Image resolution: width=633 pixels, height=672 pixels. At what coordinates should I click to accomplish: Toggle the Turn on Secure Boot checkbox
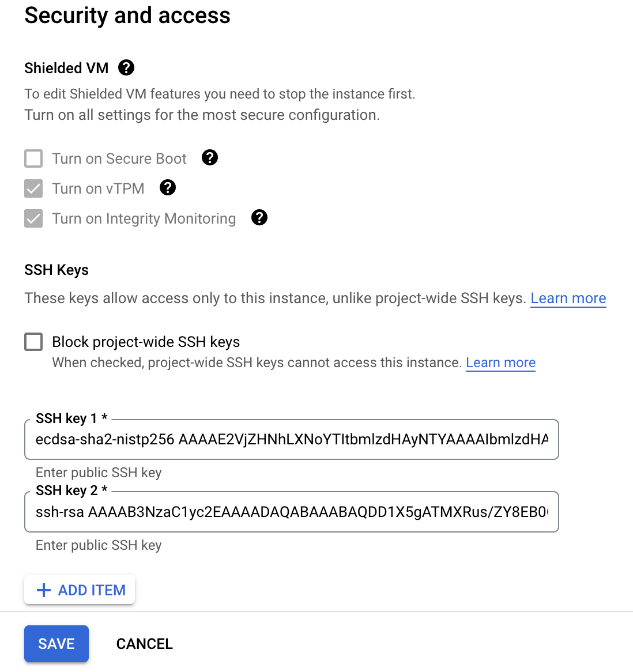tap(33, 158)
